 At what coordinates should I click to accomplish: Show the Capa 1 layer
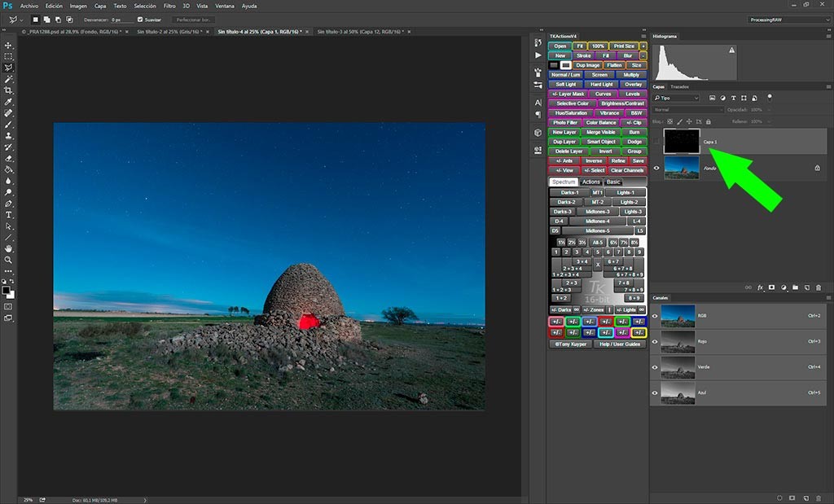pyautogui.click(x=656, y=142)
